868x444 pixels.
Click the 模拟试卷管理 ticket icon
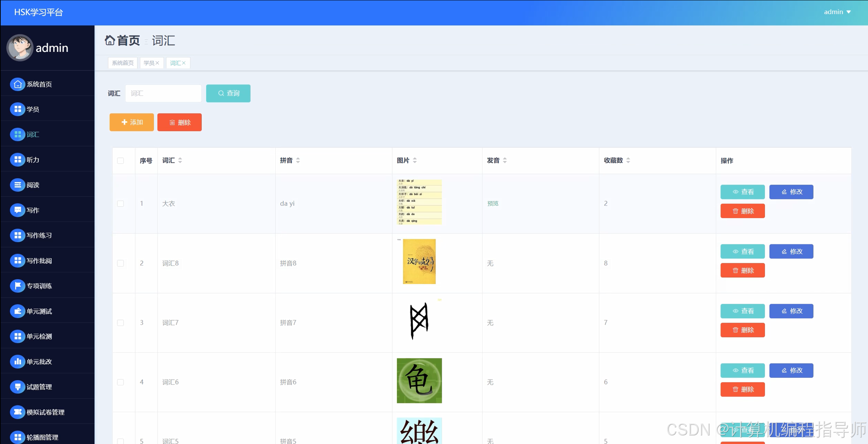[x=17, y=412]
